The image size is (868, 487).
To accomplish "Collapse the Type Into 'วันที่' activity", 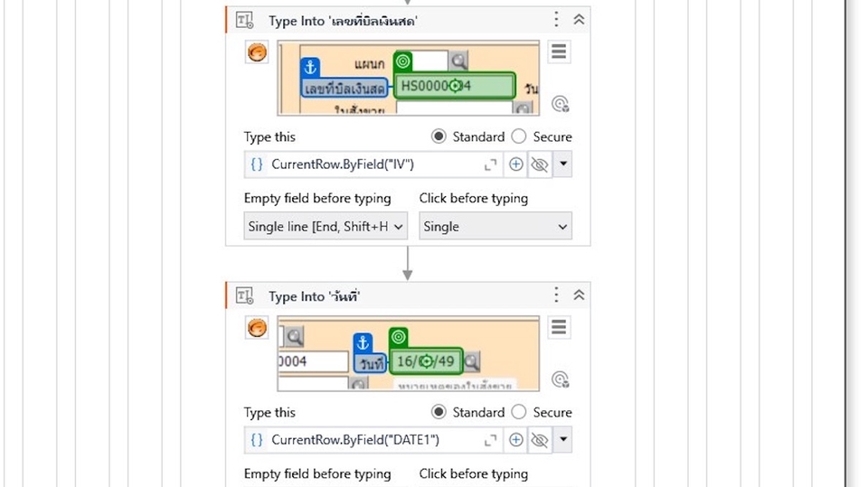I will (x=579, y=295).
